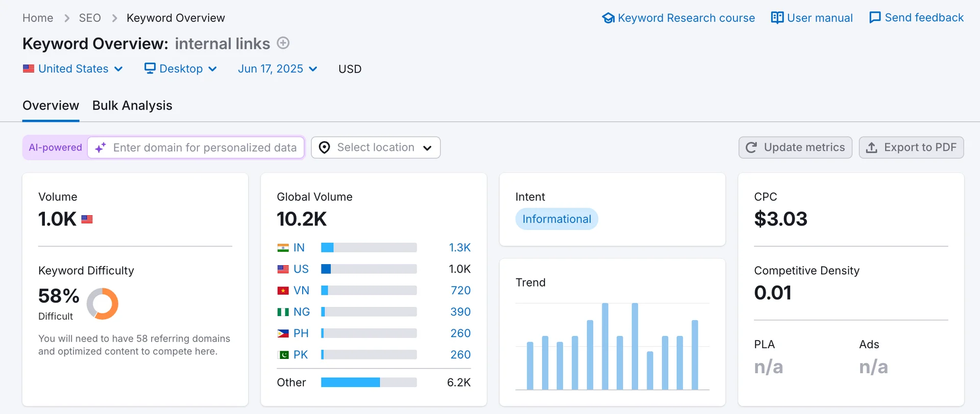Open the Jun 17, 2025 date dropdown
Screen dimensions: 980x414
[277, 68]
